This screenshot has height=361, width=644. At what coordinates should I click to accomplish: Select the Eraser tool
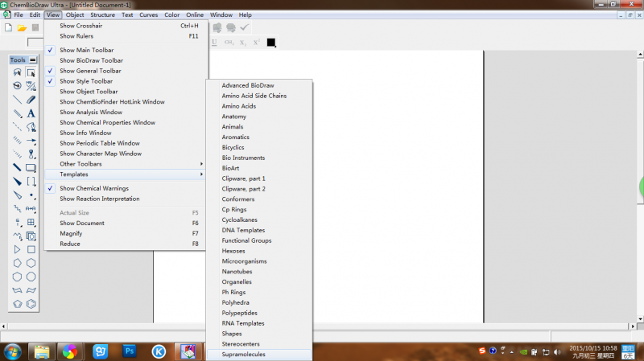(x=31, y=100)
